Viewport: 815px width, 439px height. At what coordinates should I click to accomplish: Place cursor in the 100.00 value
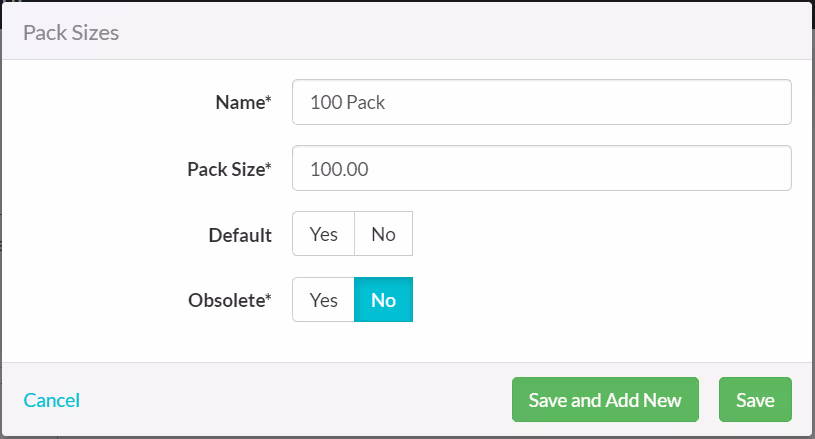[339, 169]
